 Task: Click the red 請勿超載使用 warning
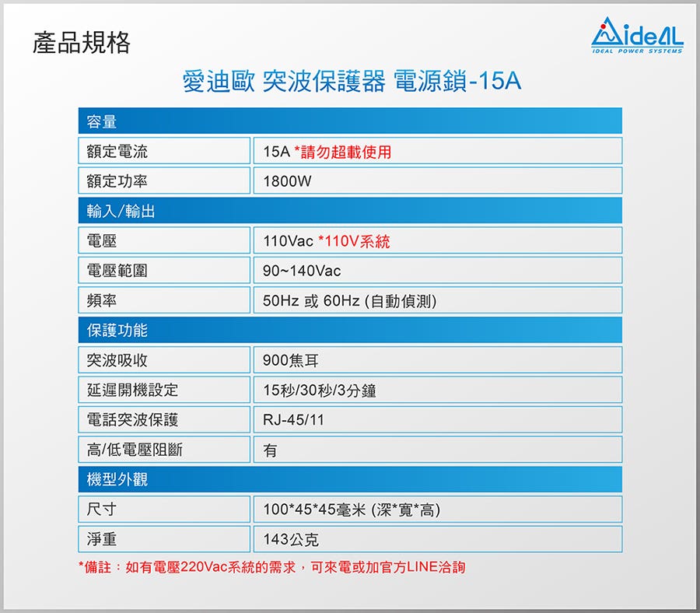[343, 152]
